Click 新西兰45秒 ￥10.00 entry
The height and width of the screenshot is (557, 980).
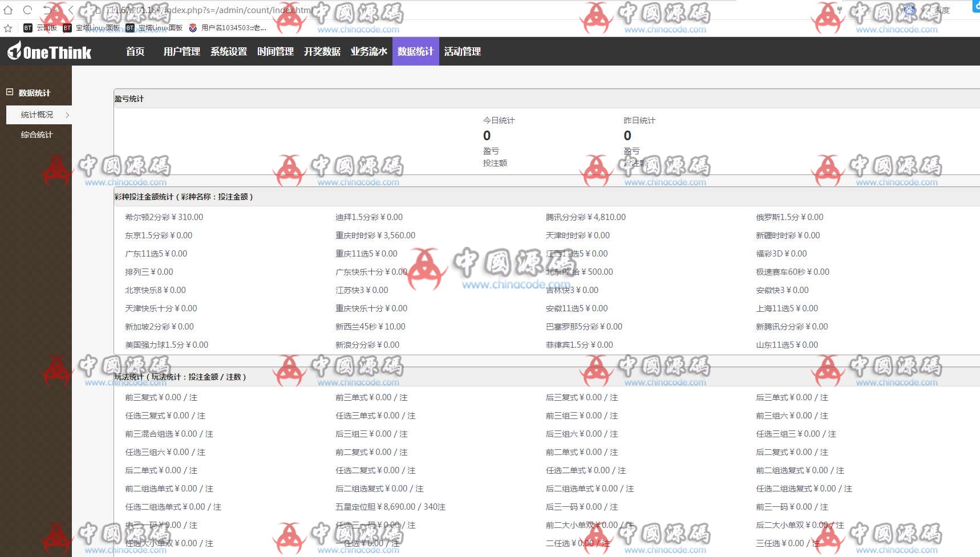371,327
